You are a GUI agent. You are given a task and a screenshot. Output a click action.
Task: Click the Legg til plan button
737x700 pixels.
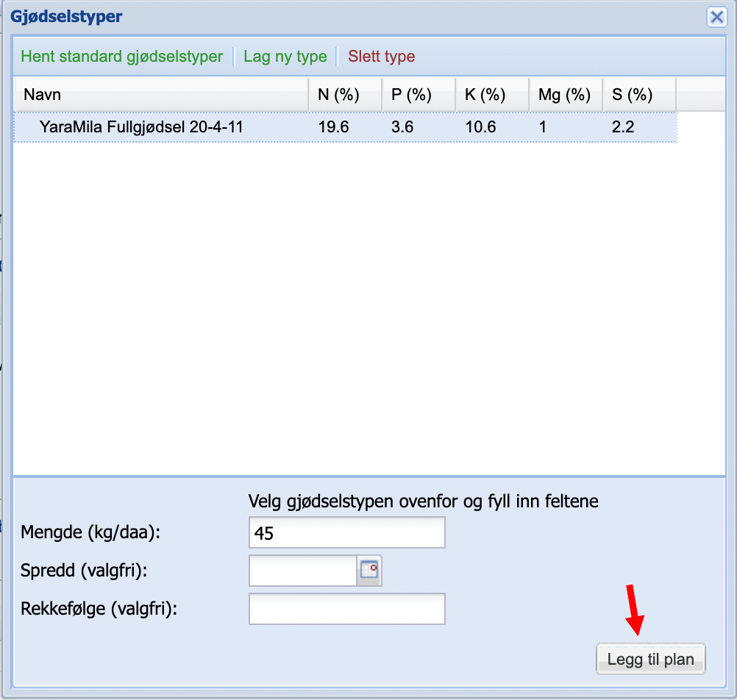pyautogui.click(x=650, y=659)
